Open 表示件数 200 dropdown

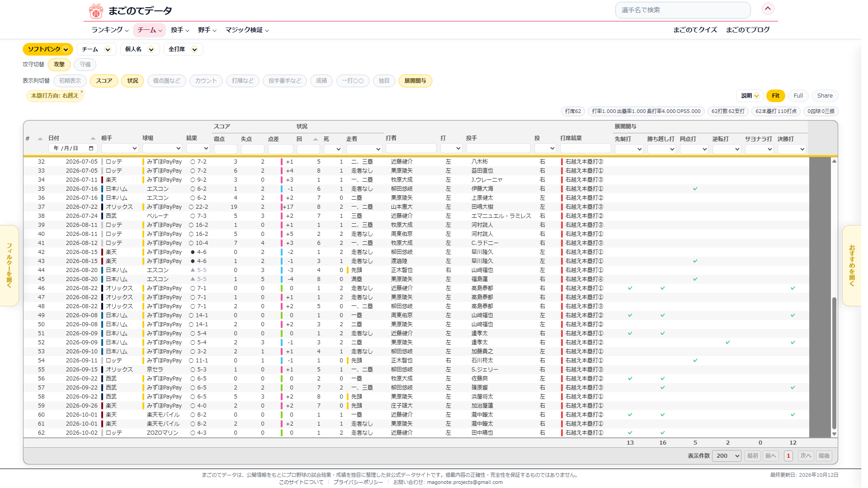click(726, 456)
